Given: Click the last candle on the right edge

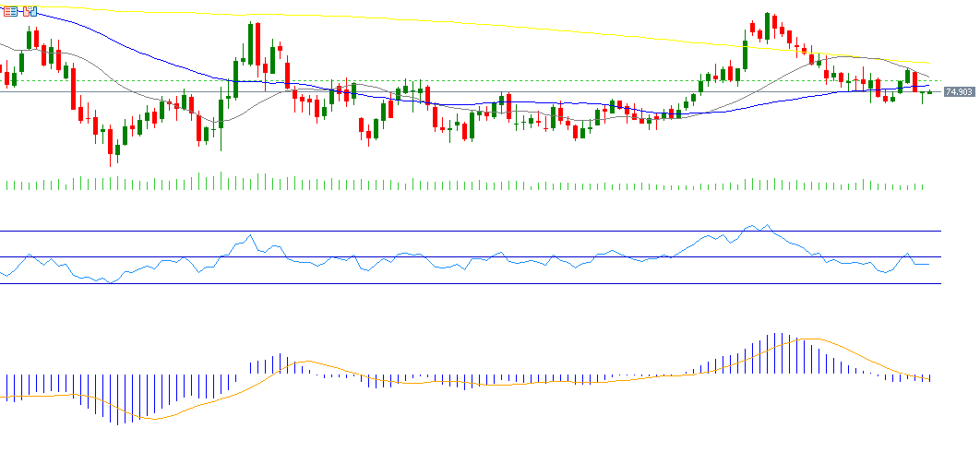Looking at the screenshot, I should tap(929, 92).
